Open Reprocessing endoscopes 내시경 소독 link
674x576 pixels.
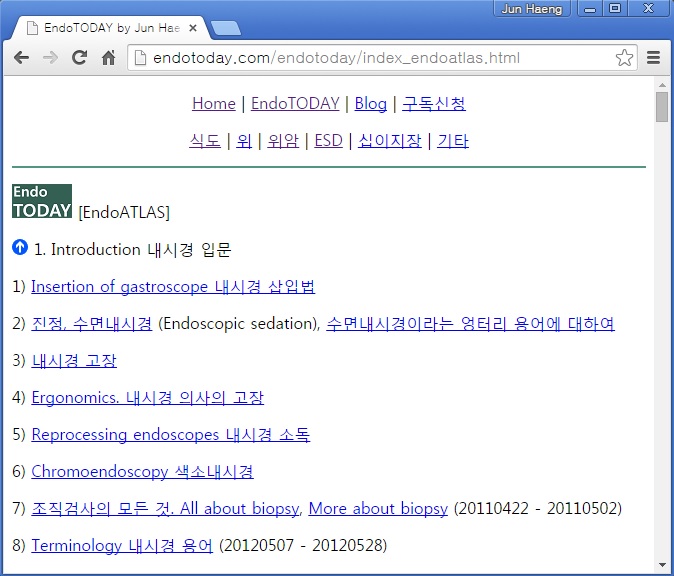(171, 435)
